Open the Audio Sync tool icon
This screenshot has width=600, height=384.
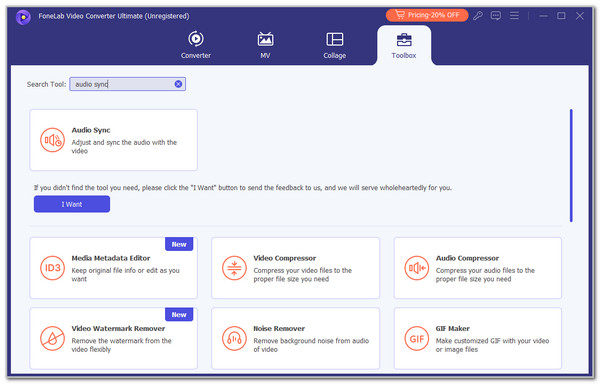point(52,140)
